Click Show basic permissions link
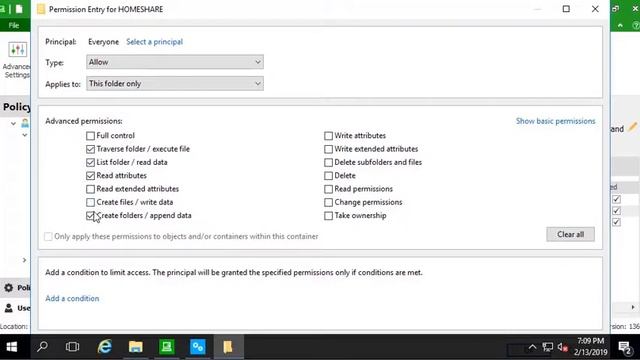The image size is (640, 360). coord(556,121)
